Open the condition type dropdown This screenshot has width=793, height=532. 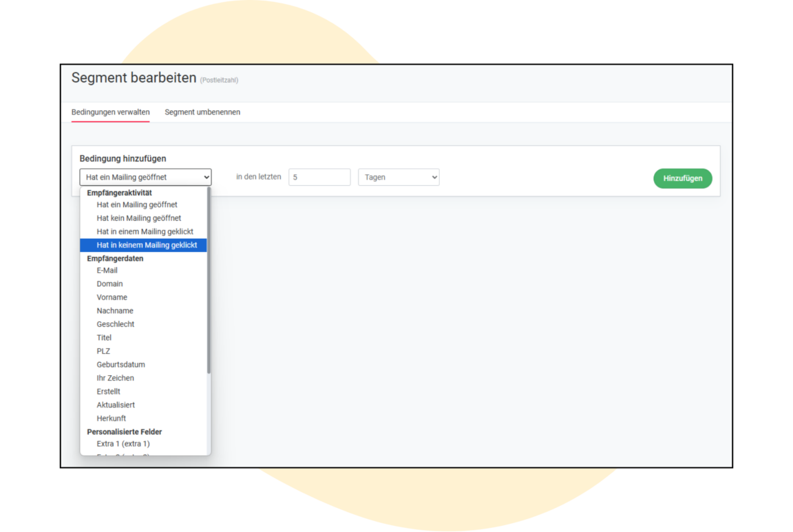[x=145, y=178]
